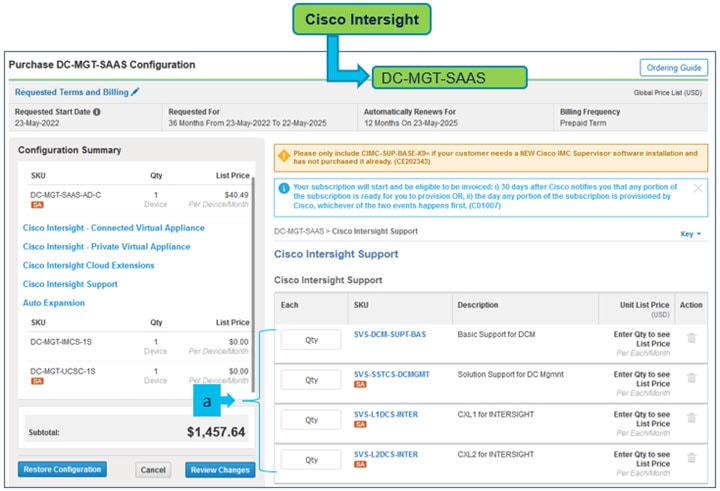The image size is (720, 491).
Task: Click Qty field for SVS-SSTCS-DCMGMT
Action: [x=311, y=380]
